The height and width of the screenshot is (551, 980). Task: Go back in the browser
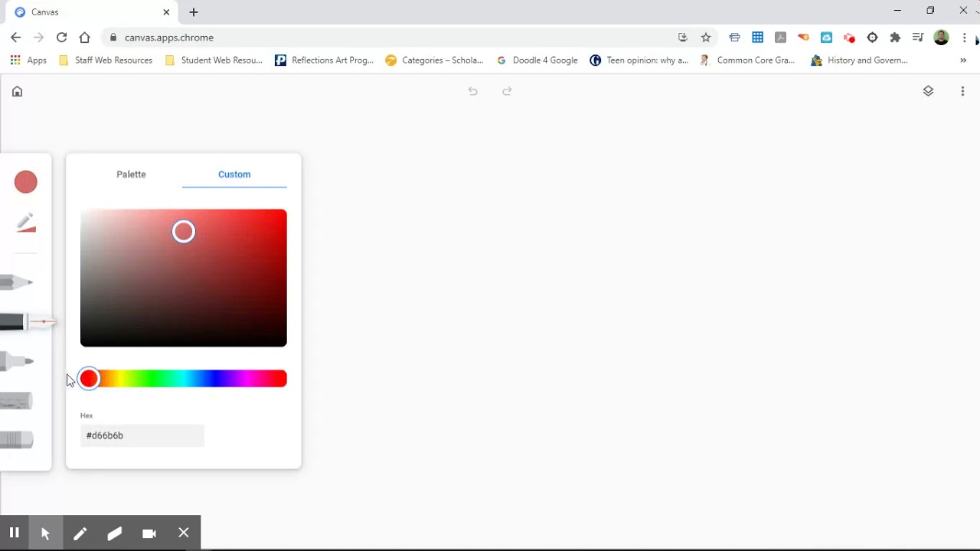click(x=15, y=37)
